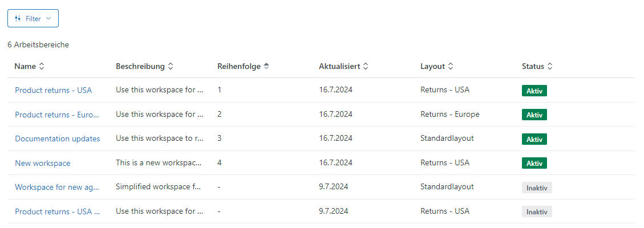The height and width of the screenshot is (228, 644).
Task: Click the sort icon next to Reihenfolge
Action: tap(266, 67)
